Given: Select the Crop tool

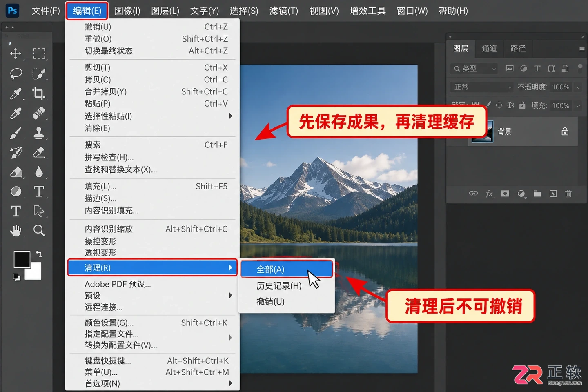Looking at the screenshot, I should tap(39, 94).
